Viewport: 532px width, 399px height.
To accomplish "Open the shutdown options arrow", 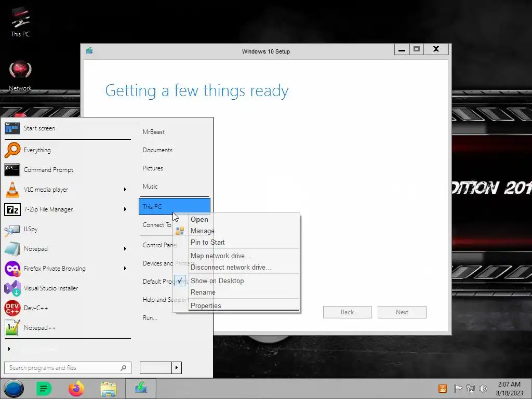I will click(x=177, y=368).
